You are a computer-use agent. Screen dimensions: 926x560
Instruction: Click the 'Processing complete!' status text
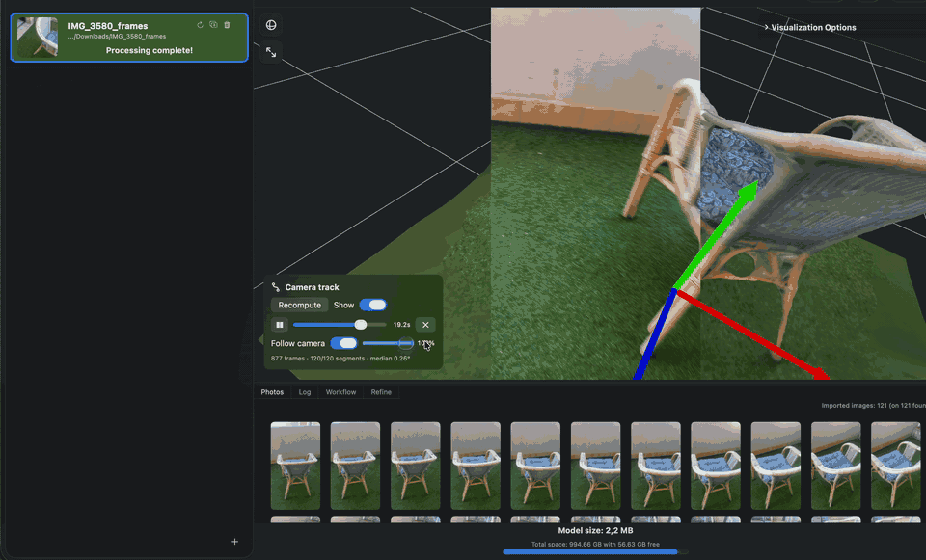pyautogui.click(x=150, y=50)
